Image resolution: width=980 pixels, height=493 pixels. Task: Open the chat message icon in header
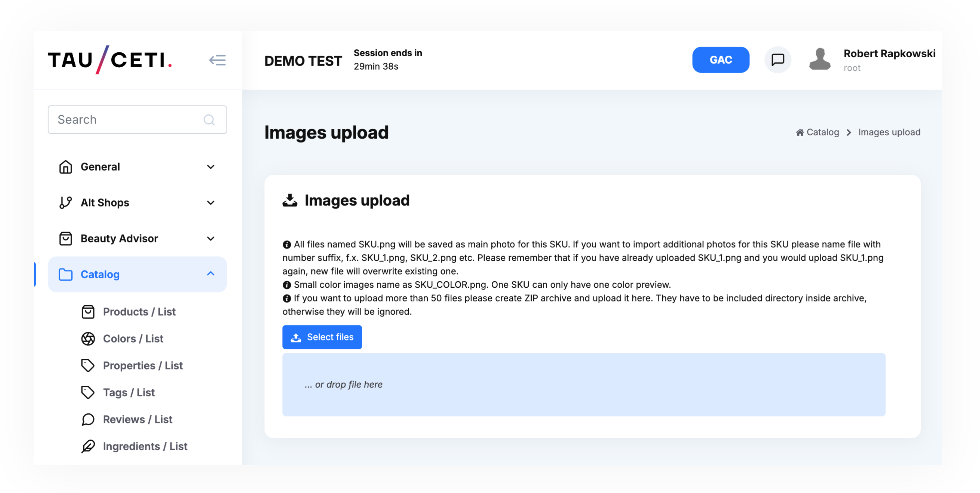pos(778,59)
